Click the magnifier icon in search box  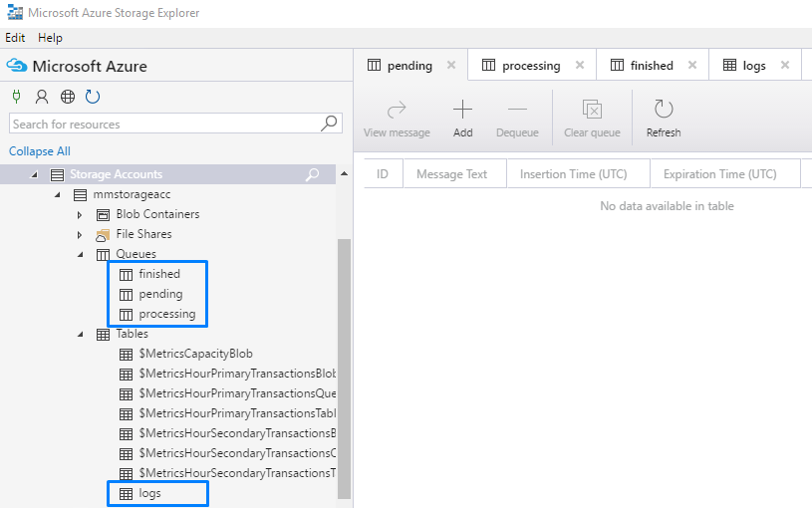click(329, 124)
